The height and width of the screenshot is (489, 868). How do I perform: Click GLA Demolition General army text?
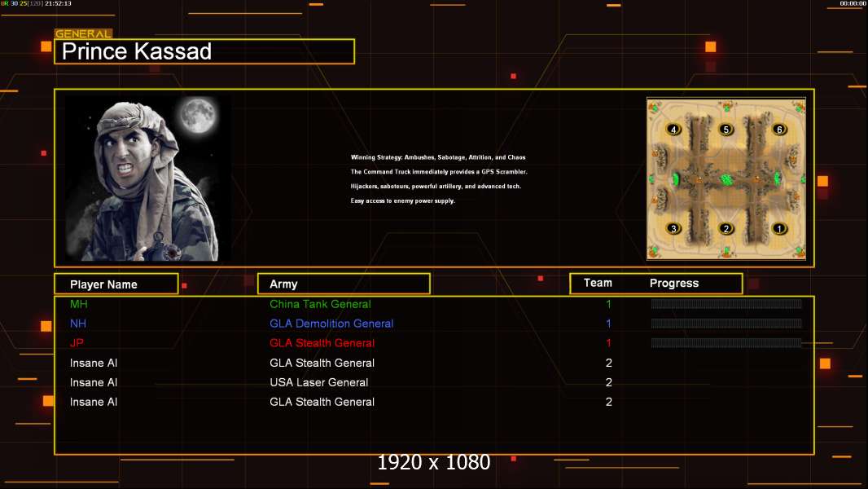331,324
